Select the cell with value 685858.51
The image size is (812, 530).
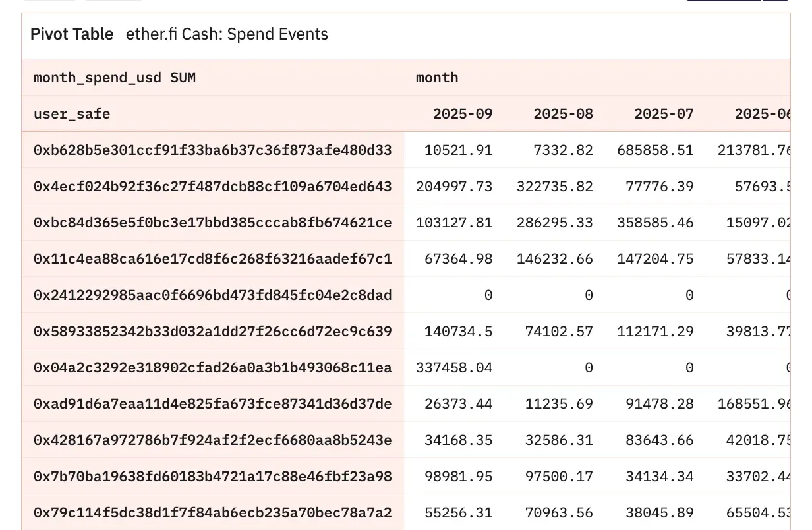[x=655, y=150]
